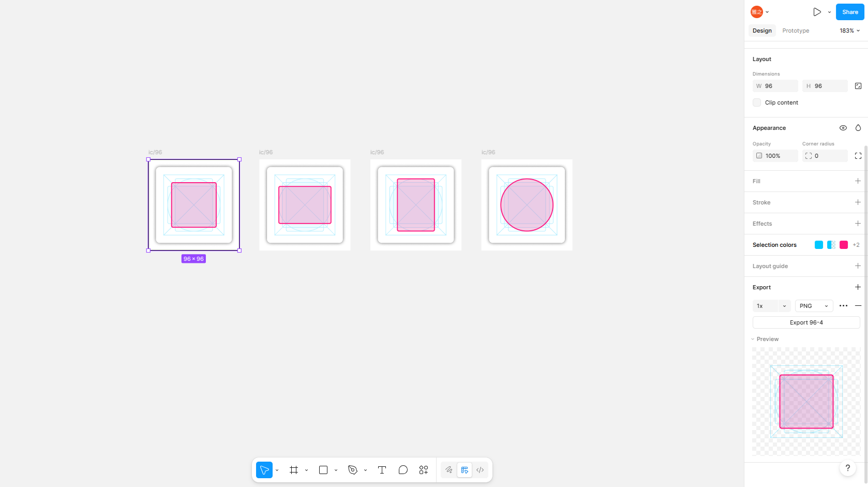Screen dimensions: 868x487
Task: Enable the Clip content checkbox
Action: (x=757, y=102)
